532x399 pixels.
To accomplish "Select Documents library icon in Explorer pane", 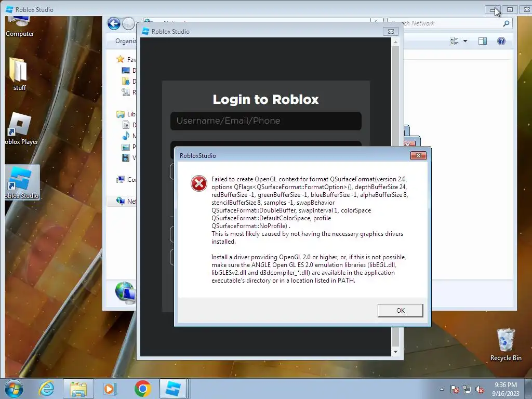I will tap(126, 125).
